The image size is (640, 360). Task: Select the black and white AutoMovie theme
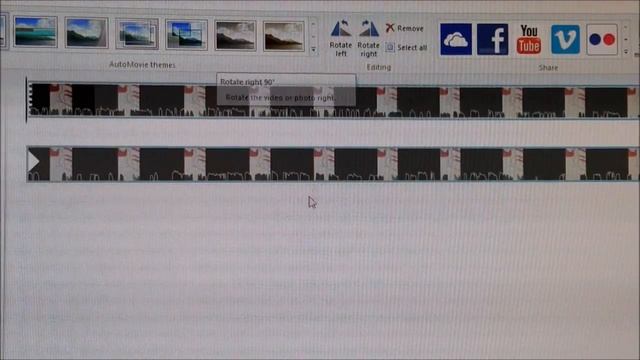click(x=235, y=36)
